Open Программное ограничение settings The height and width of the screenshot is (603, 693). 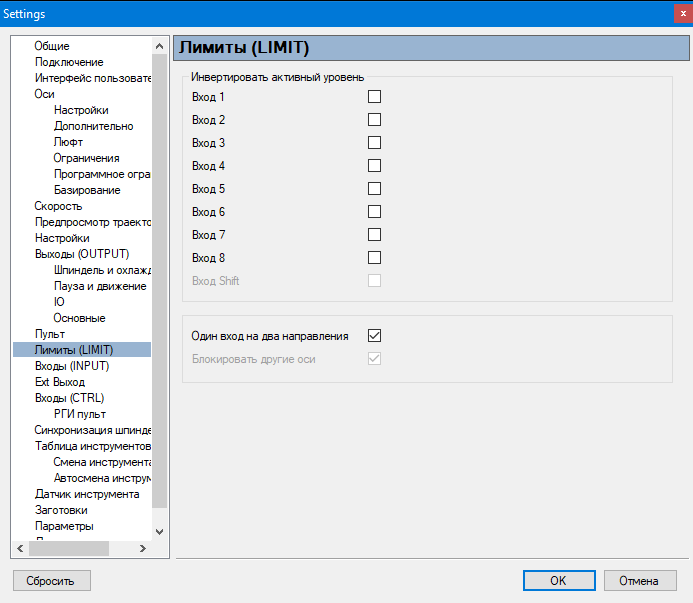[x=102, y=174]
